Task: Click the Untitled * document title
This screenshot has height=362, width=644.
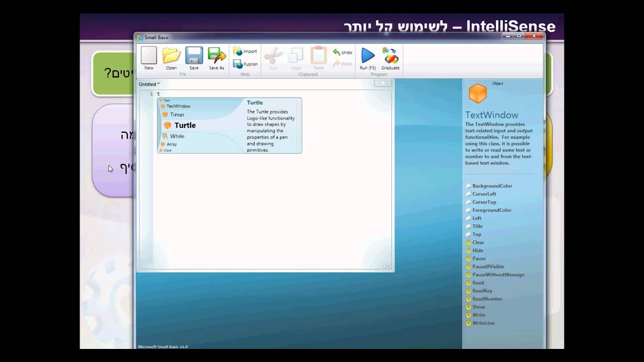Action: point(149,84)
